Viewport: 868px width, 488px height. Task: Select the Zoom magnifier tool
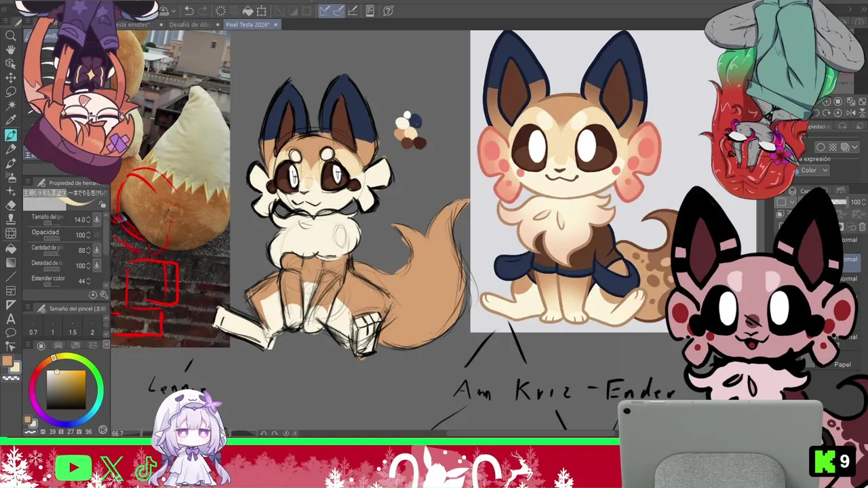[x=11, y=36]
